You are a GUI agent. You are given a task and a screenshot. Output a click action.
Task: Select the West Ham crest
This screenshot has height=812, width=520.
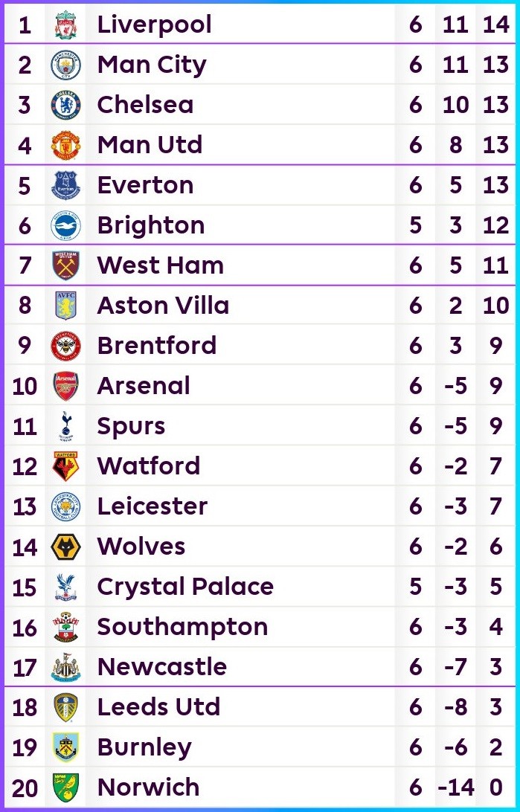pos(65,265)
